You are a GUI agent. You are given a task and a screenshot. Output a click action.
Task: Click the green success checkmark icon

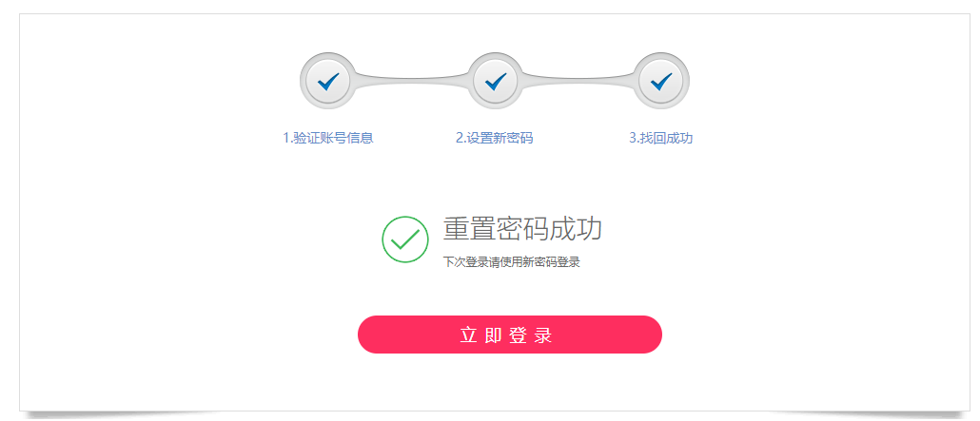(405, 239)
